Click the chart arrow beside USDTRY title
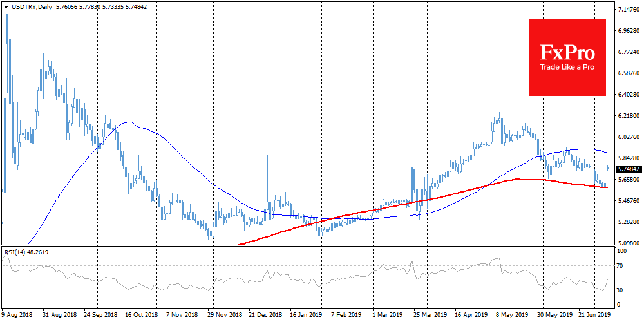The height and width of the screenshot is (322, 644). point(6,6)
